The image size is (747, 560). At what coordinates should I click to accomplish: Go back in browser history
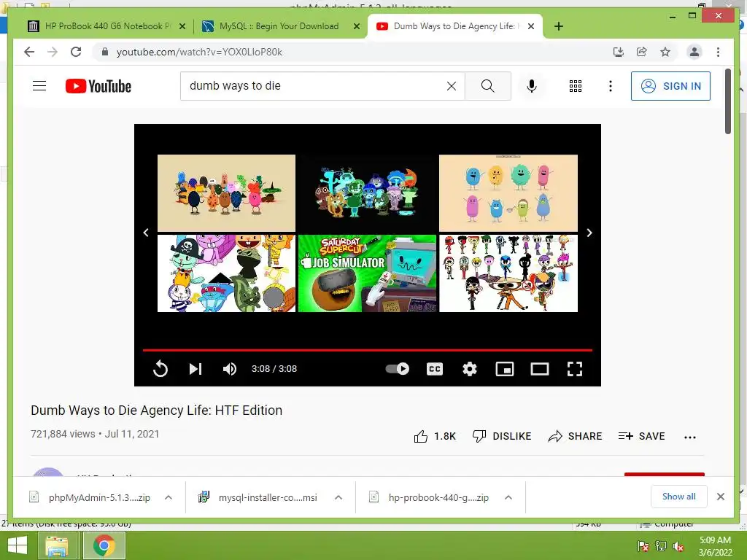coord(29,52)
